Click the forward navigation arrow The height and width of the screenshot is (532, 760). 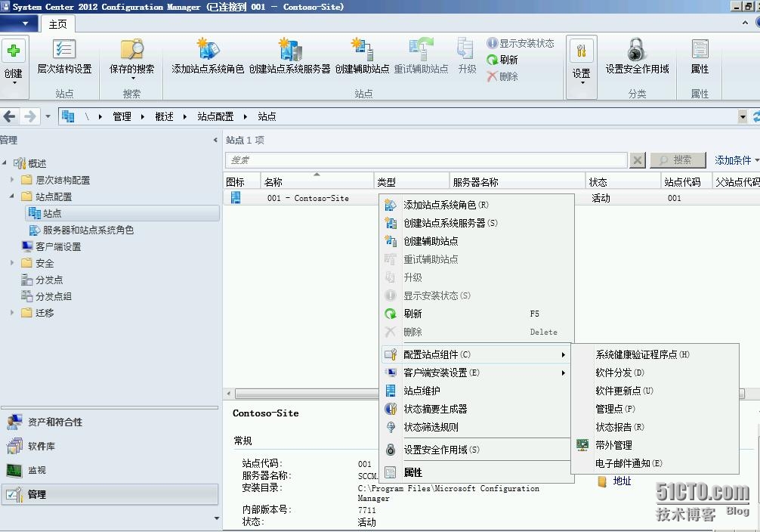[30, 116]
